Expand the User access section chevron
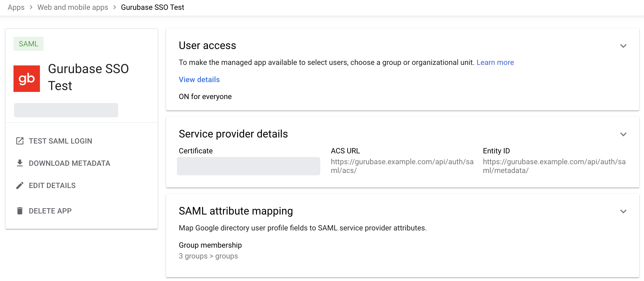Viewport: 644px width, 281px height. [x=623, y=46]
